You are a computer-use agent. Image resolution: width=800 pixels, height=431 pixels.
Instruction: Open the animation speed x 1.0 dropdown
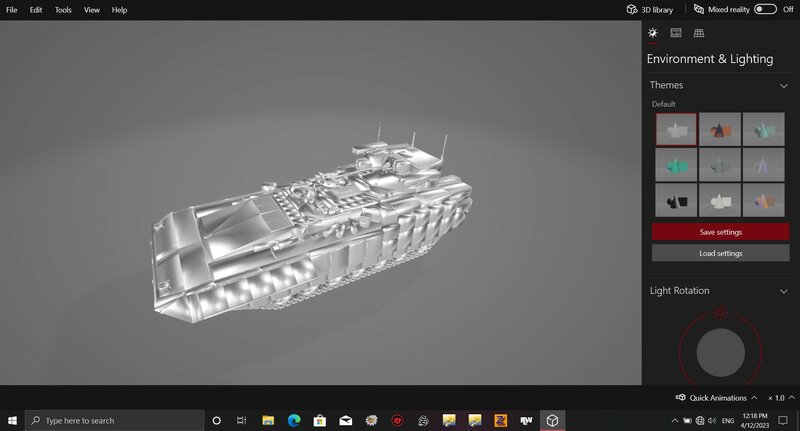tap(781, 398)
